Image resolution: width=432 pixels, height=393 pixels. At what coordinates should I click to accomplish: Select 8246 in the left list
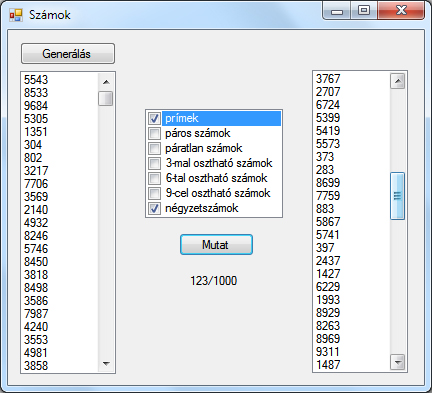[x=59, y=236]
